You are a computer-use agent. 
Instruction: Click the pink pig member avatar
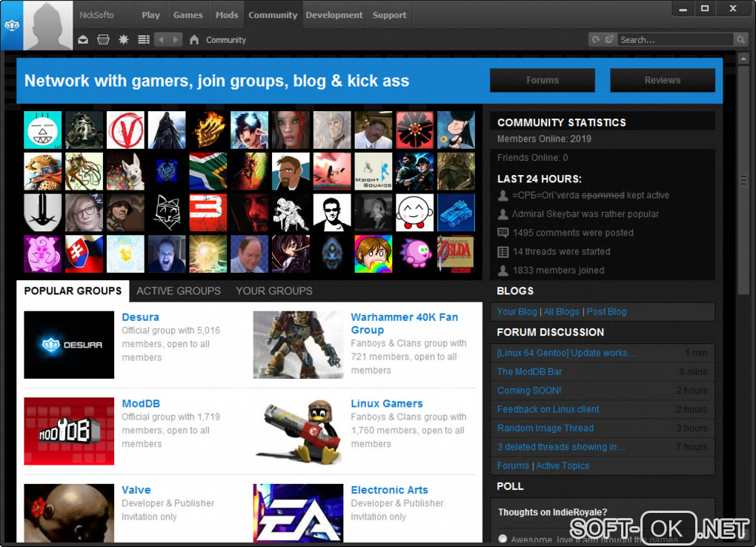point(42,253)
